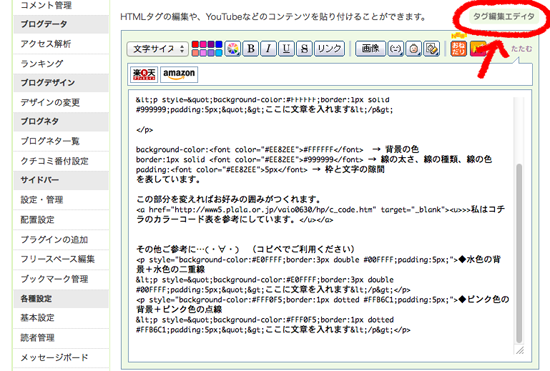Pick the red color swatch
The height and width of the screenshot is (371, 550).
point(195,45)
